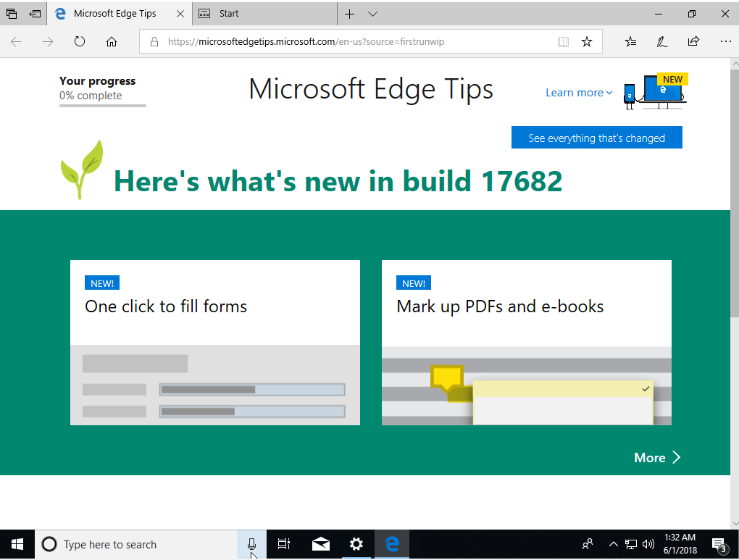Toggle Reading view icon
Image resolution: width=739 pixels, height=560 pixels.
(563, 42)
